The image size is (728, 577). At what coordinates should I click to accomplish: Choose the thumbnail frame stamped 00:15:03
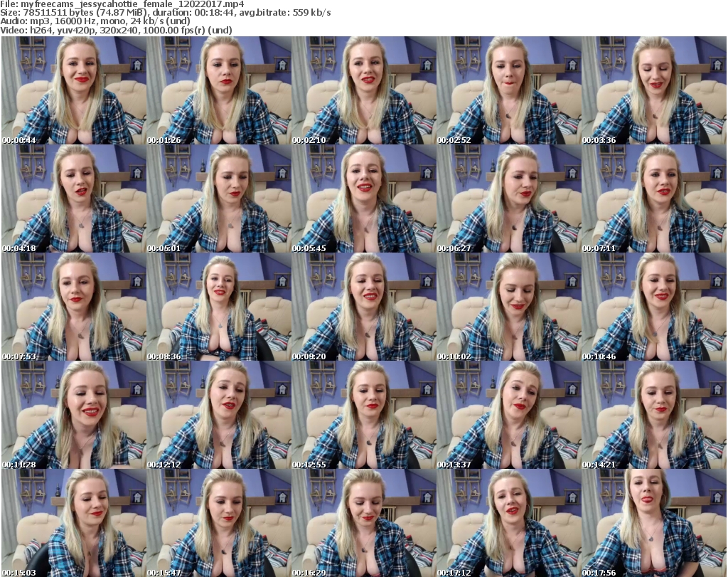pyautogui.click(x=74, y=523)
